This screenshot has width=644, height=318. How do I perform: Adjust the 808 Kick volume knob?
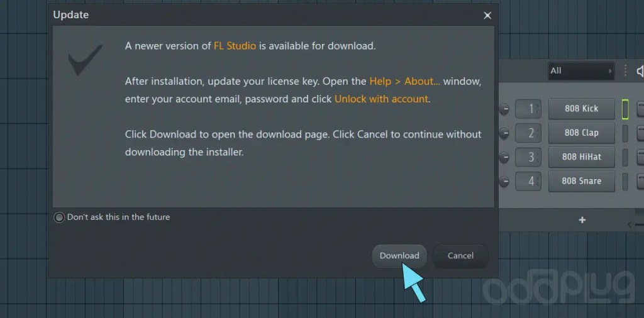point(504,109)
